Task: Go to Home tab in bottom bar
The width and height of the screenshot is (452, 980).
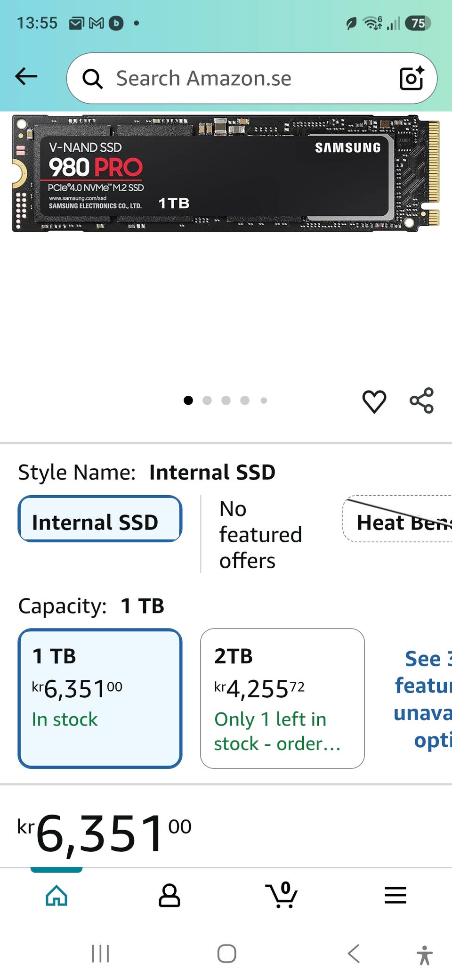Action: point(56,895)
